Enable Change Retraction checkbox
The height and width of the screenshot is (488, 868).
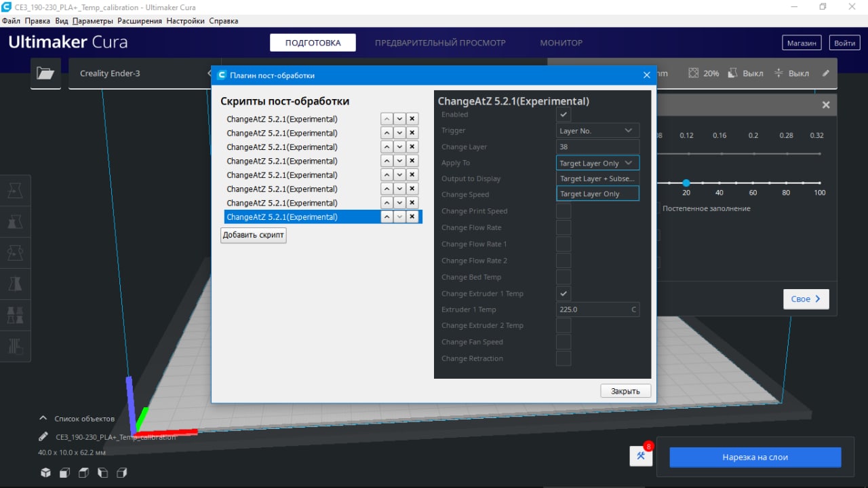564,358
